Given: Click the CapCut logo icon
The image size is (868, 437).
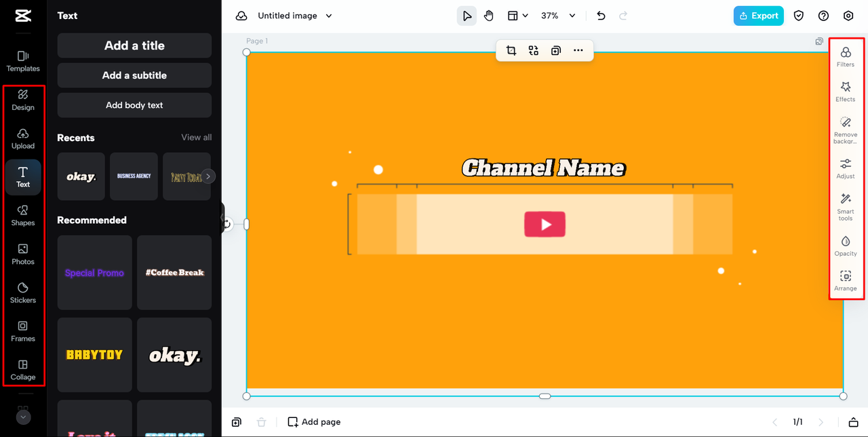Looking at the screenshot, I should click(23, 16).
